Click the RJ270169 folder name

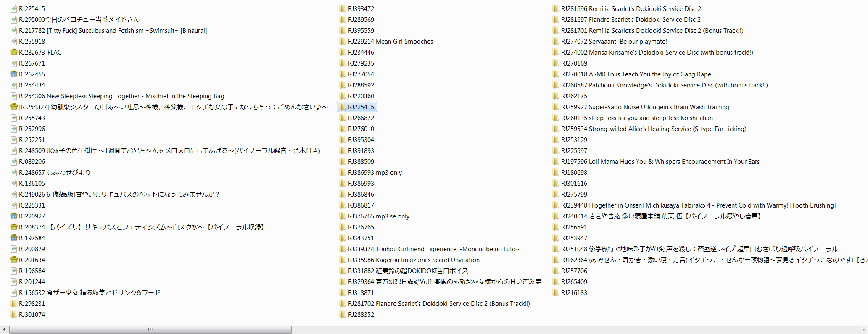574,63
